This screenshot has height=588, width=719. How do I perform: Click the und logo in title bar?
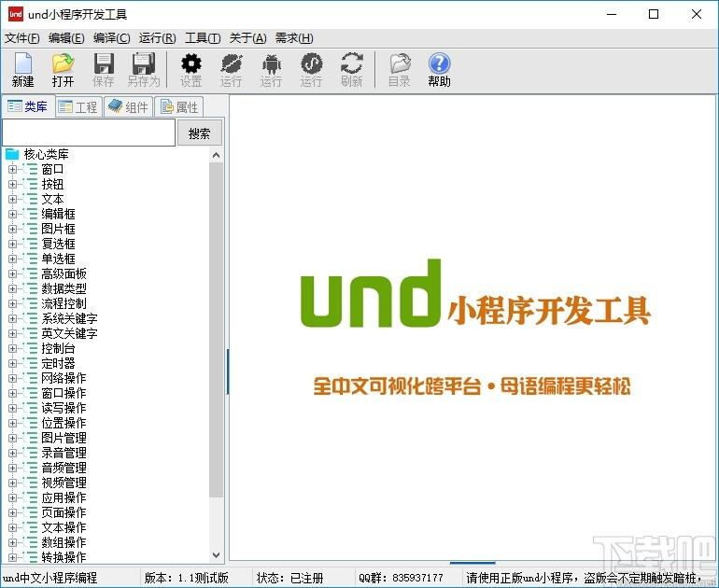coord(16,14)
